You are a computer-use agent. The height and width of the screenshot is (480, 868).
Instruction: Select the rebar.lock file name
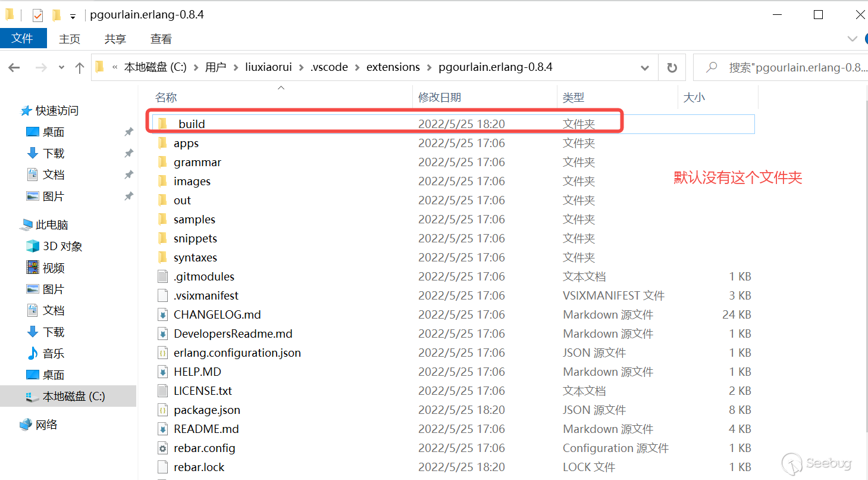(199, 467)
